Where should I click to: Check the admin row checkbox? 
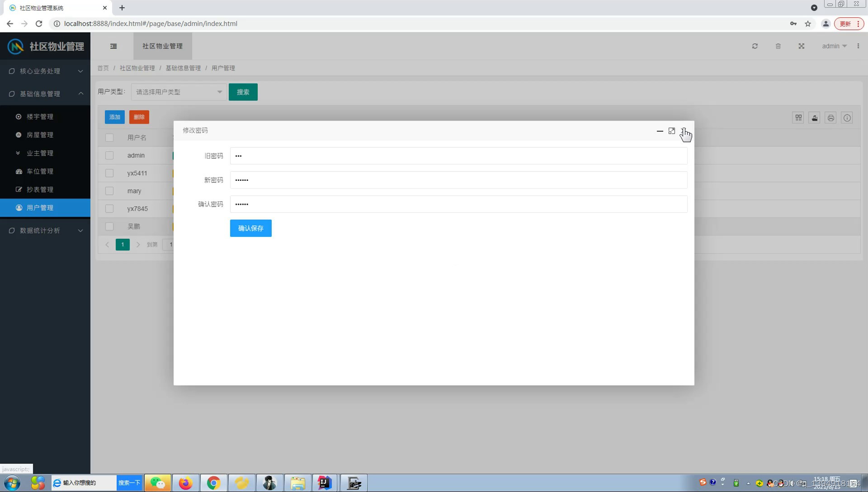tap(109, 156)
